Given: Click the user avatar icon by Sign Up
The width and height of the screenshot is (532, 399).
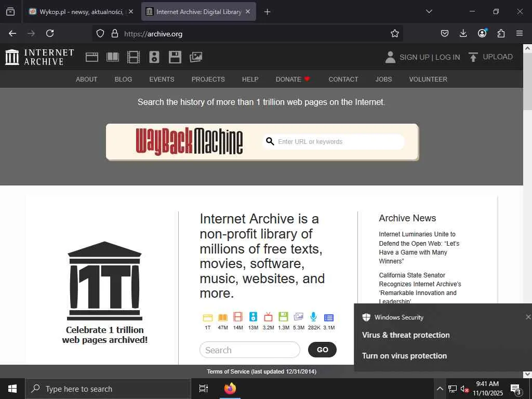Looking at the screenshot, I should (x=390, y=57).
